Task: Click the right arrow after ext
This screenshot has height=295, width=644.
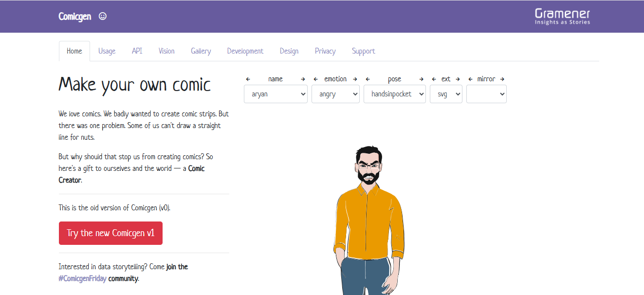Action: [x=458, y=79]
